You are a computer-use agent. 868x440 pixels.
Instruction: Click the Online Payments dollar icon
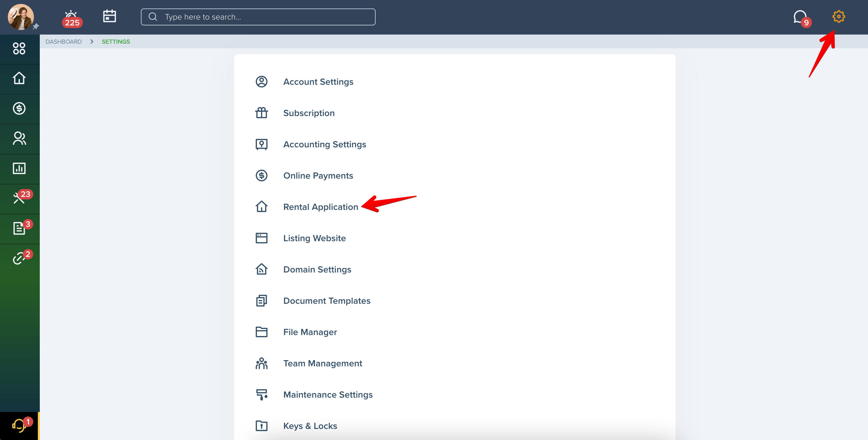262,176
